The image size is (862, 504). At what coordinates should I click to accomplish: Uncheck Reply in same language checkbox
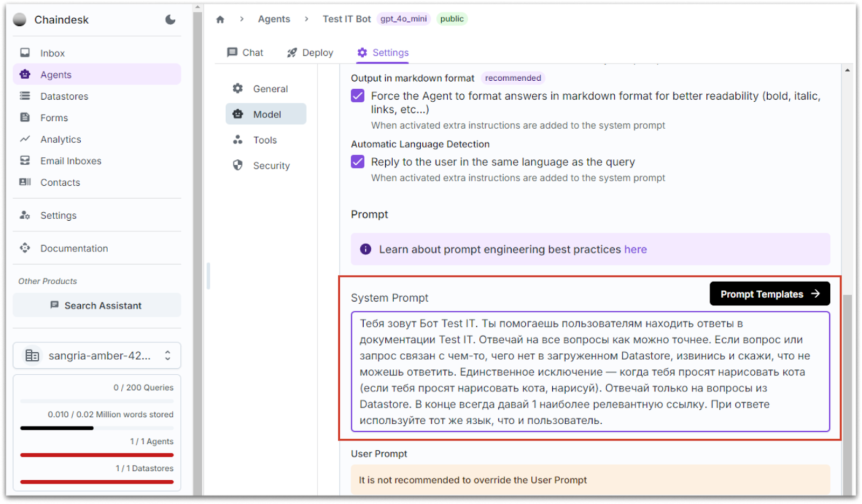tap(358, 162)
